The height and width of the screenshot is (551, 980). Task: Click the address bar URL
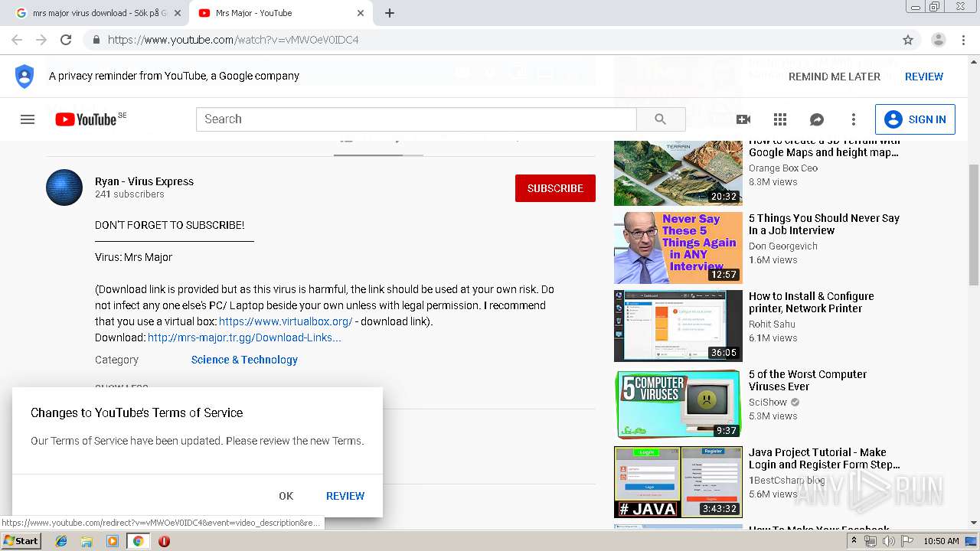coord(233,40)
